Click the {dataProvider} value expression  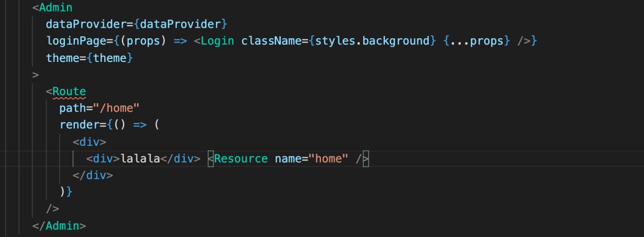tap(181, 24)
